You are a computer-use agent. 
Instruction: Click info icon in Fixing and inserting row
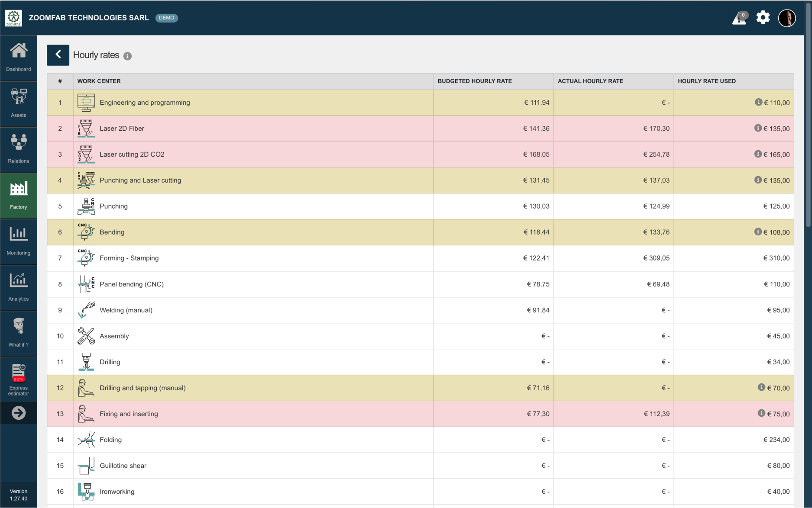click(x=761, y=413)
